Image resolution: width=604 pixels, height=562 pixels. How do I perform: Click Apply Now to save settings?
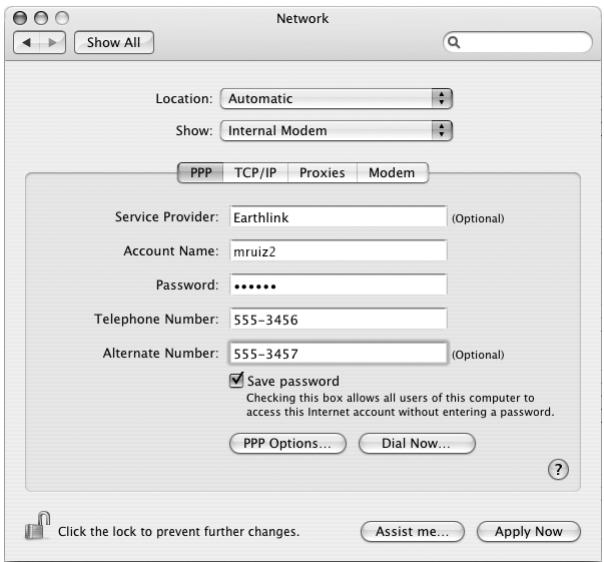click(x=528, y=532)
